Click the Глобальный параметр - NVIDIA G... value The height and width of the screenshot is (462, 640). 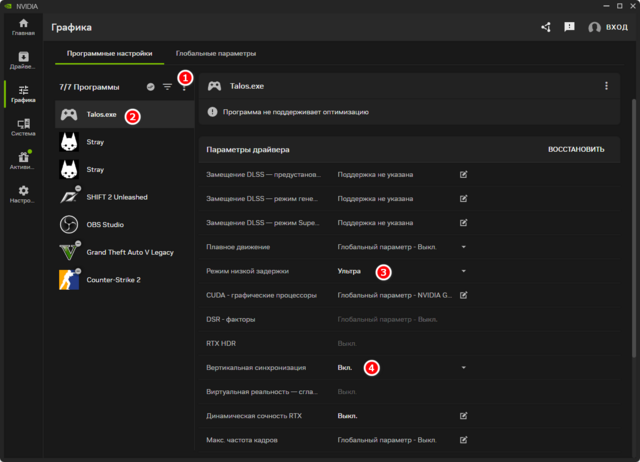tap(395, 295)
